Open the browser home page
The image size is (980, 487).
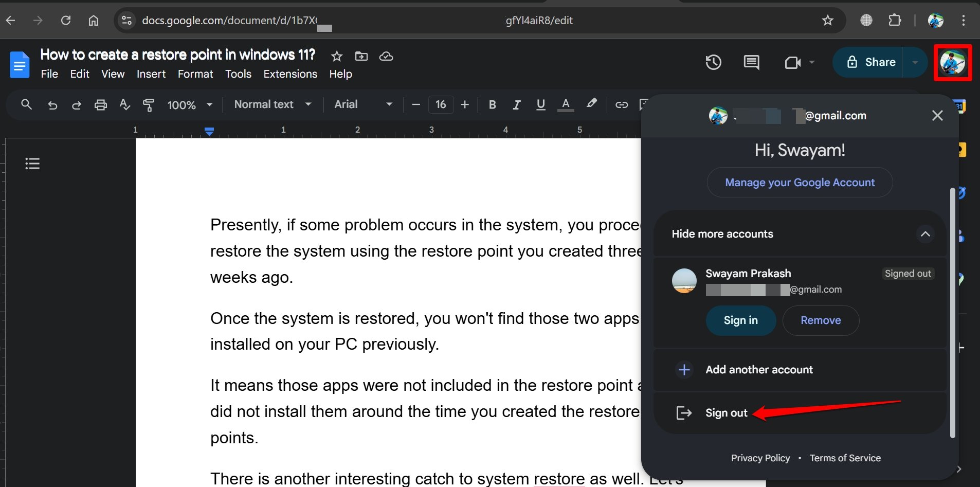(x=93, y=21)
